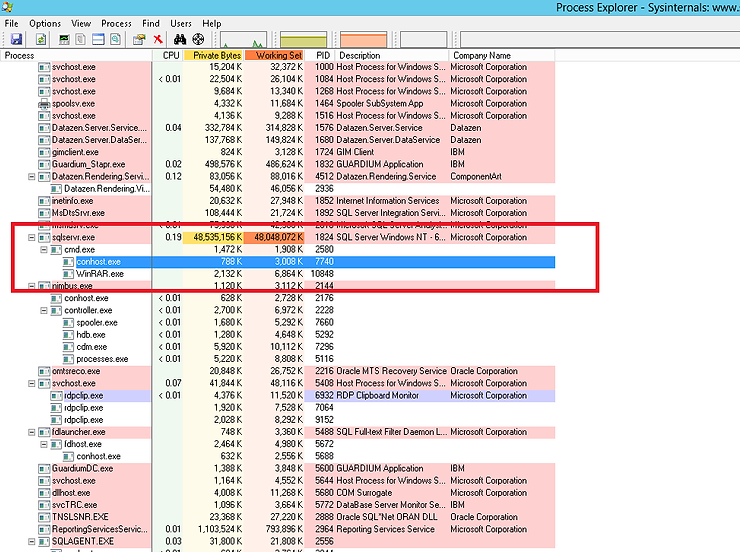Collapse the Datazen.Rendering.Servi... tree node
The image size is (740, 552).
coord(32,176)
